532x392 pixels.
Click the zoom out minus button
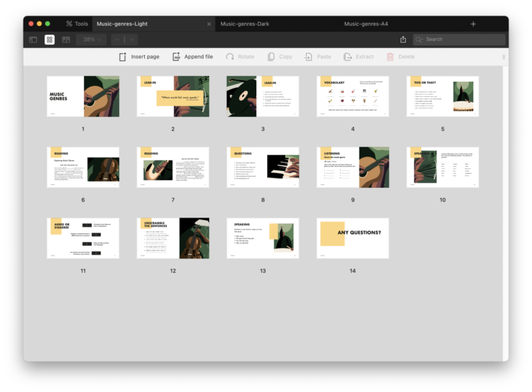117,40
